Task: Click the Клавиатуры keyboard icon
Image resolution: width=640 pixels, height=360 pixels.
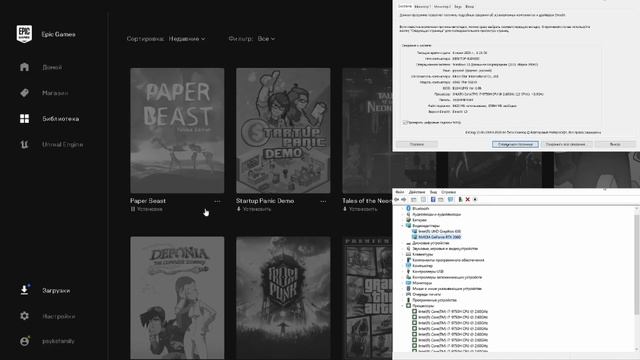Action: coord(408,254)
